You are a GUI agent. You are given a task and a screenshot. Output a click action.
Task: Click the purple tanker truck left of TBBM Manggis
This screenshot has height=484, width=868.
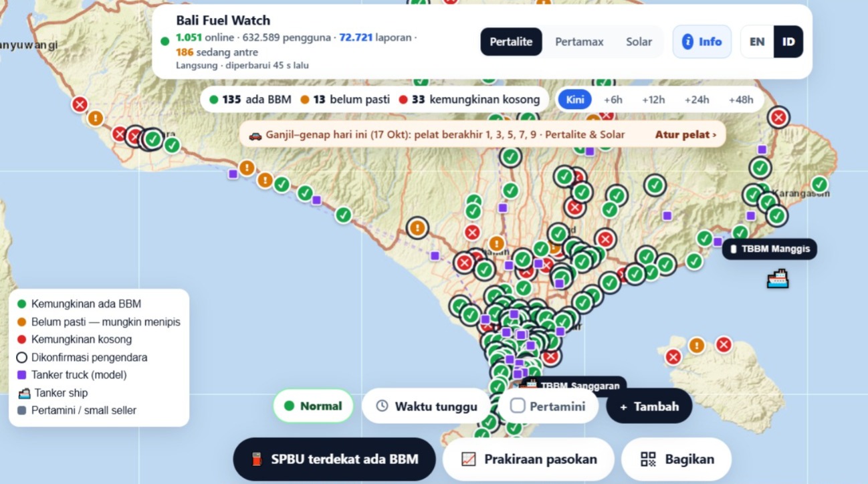[x=718, y=241]
